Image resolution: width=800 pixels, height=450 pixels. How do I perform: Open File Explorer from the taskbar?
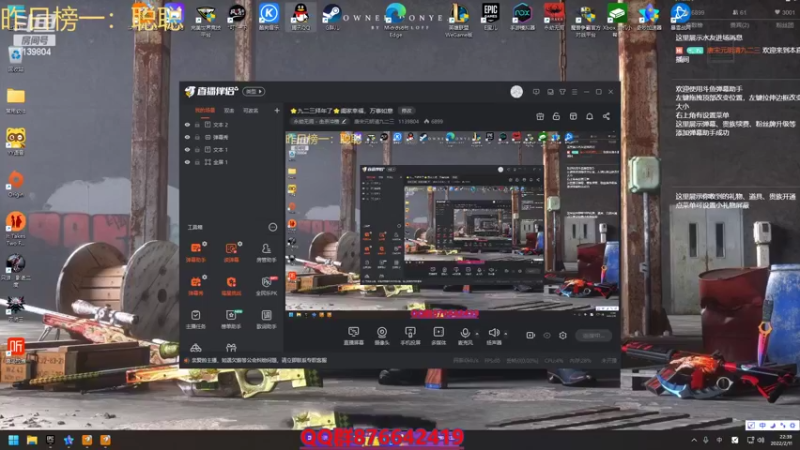click(32, 440)
